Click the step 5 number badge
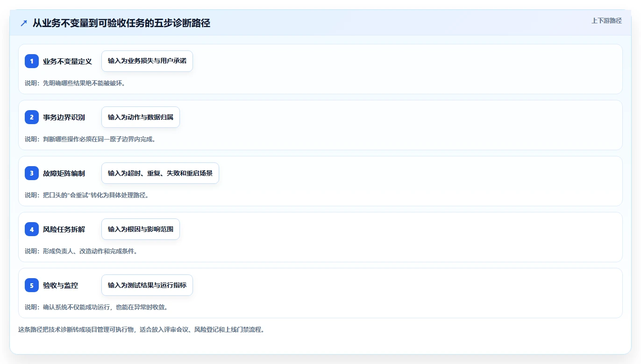 (x=32, y=285)
